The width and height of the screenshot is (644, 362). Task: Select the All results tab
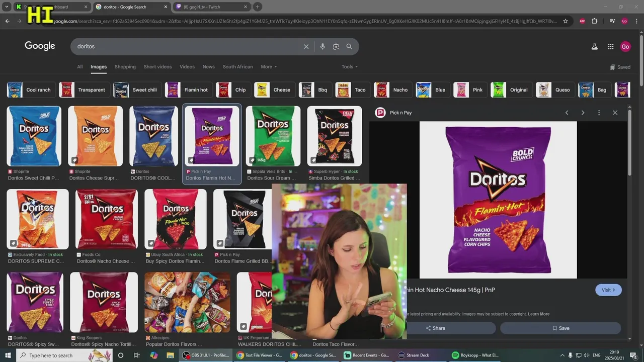79,67
